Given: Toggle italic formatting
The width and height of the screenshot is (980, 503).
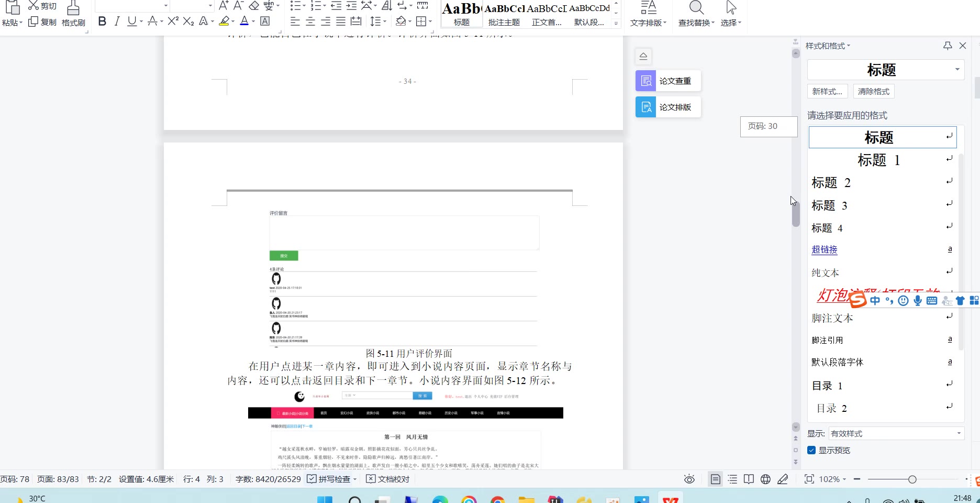Looking at the screenshot, I should pos(117,21).
